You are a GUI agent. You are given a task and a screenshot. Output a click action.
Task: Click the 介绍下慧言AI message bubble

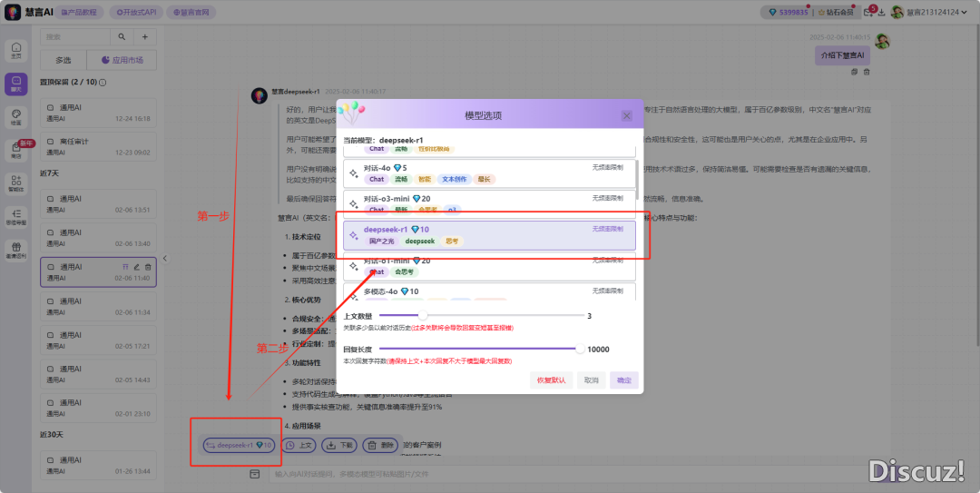point(842,55)
